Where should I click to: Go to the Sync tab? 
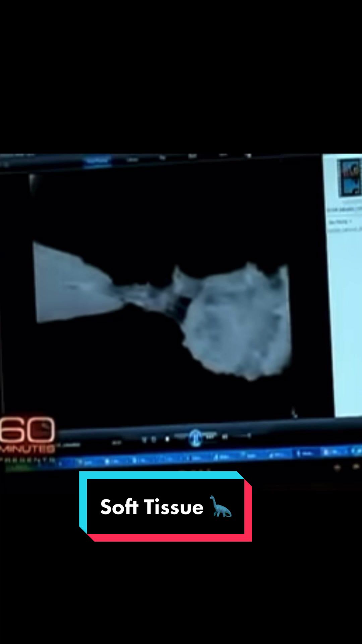click(x=223, y=155)
